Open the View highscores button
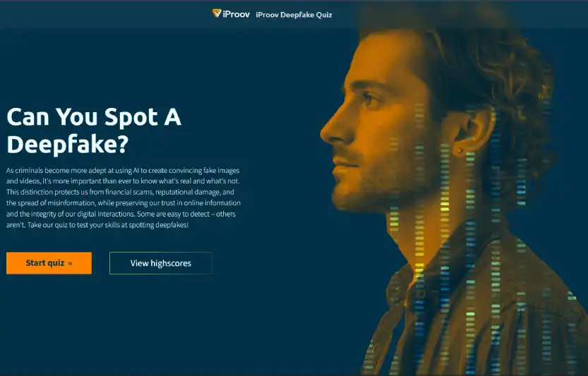This screenshot has height=376, width=588. click(x=160, y=263)
